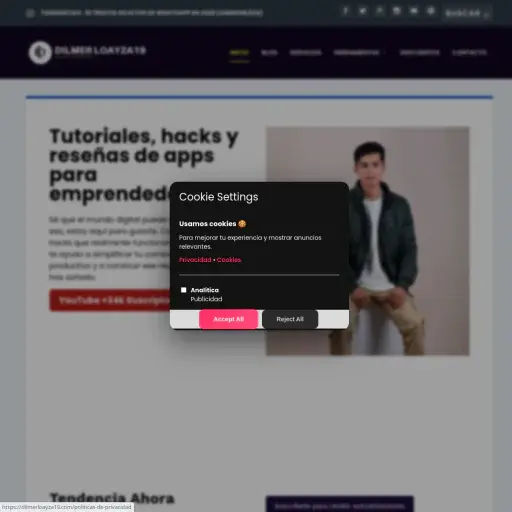Click the Accept All button
The image size is (512, 512).
tap(229, 319)
